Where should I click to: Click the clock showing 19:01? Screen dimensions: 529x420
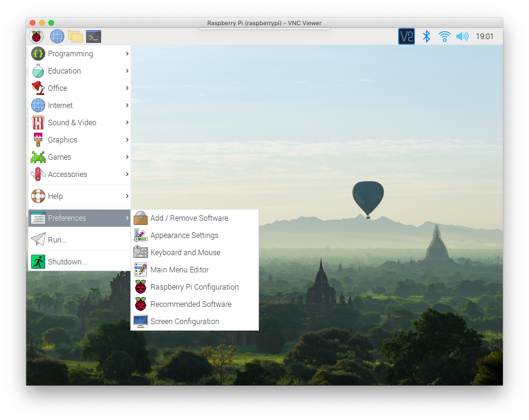pos(485,36)
